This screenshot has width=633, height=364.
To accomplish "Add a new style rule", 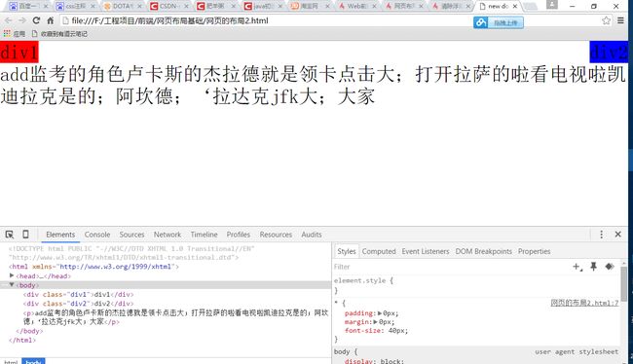I will pos(577,267).
